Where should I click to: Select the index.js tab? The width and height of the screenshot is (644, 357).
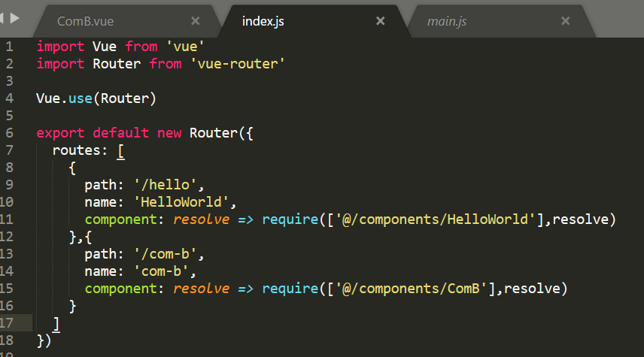coord(263,21)
